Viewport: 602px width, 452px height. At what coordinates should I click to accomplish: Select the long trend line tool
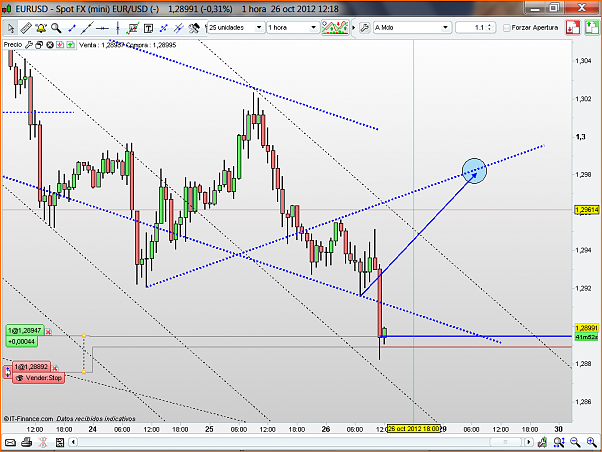point(87,28)
